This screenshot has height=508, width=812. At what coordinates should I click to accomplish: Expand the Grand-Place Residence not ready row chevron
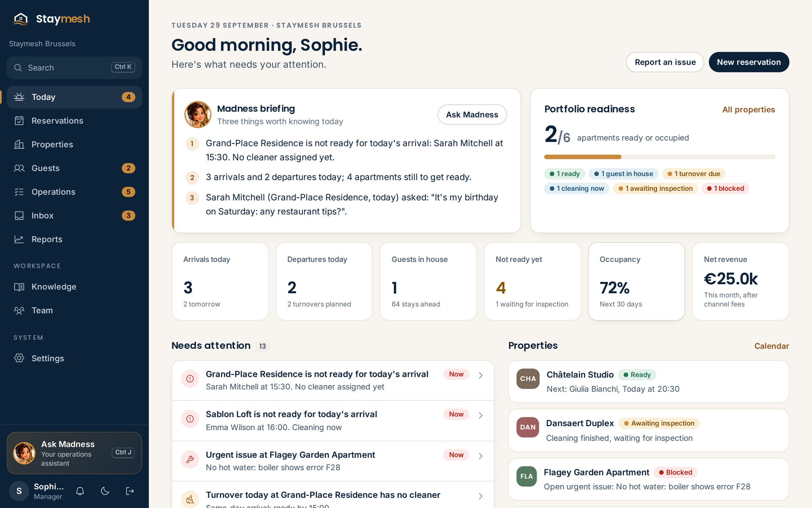[x=480, y=375]
